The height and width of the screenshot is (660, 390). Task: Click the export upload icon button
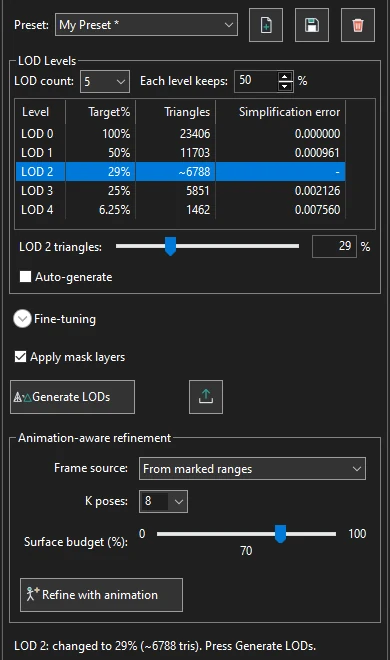click(206, 397)
